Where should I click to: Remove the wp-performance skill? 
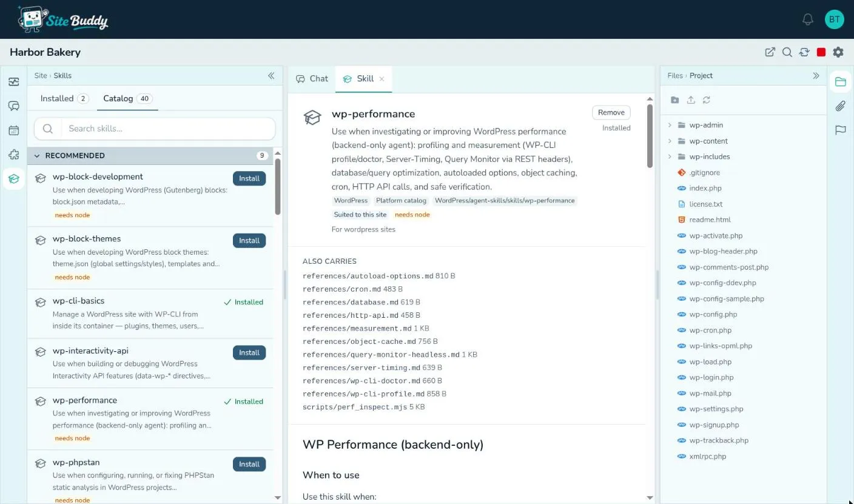click(x=611, y=112)
